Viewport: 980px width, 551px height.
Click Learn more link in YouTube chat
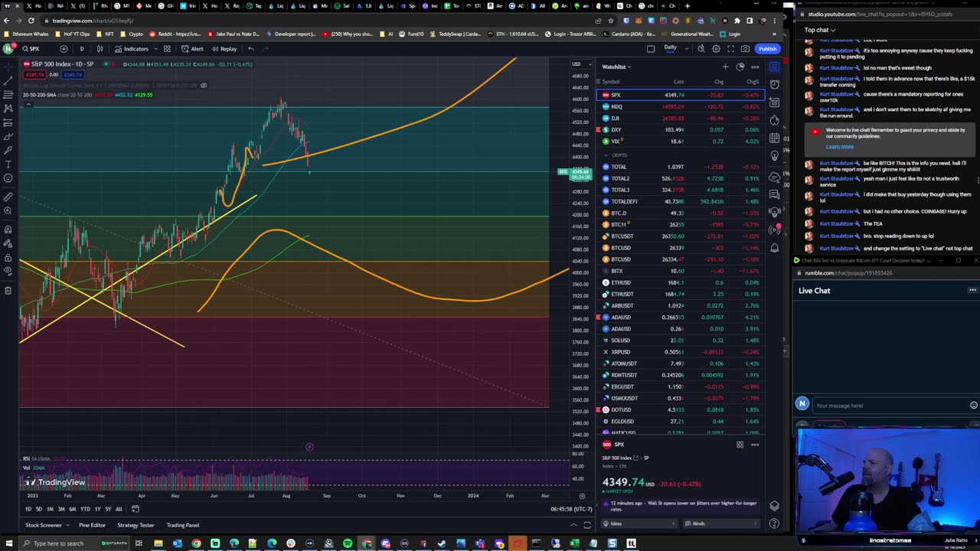(x=839, y=147)
